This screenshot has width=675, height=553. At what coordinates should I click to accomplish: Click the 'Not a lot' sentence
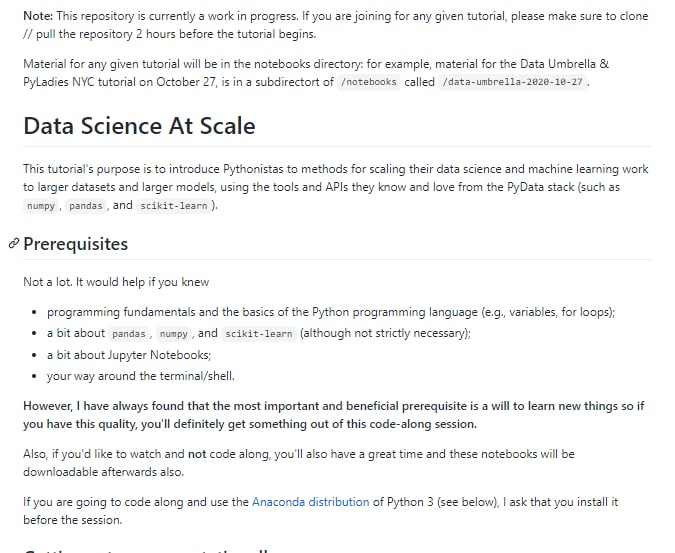[x=116, y=282]
